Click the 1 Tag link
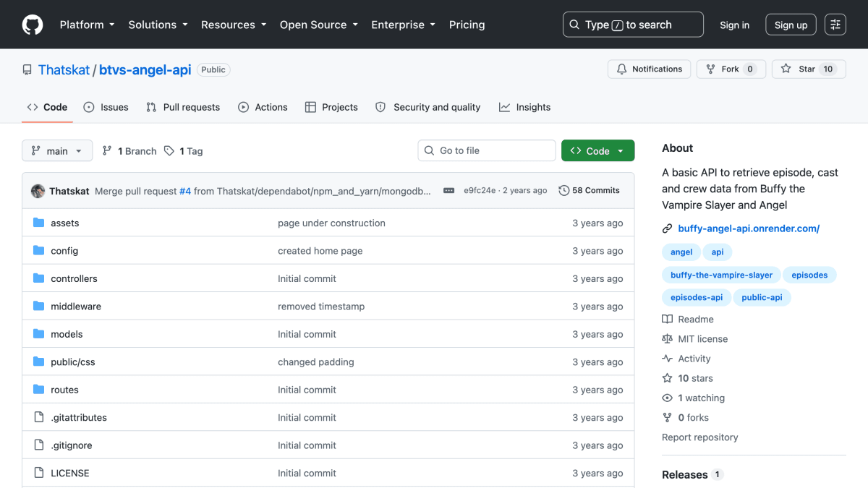Screen dimensions: 868x488 tap(183, 151)
